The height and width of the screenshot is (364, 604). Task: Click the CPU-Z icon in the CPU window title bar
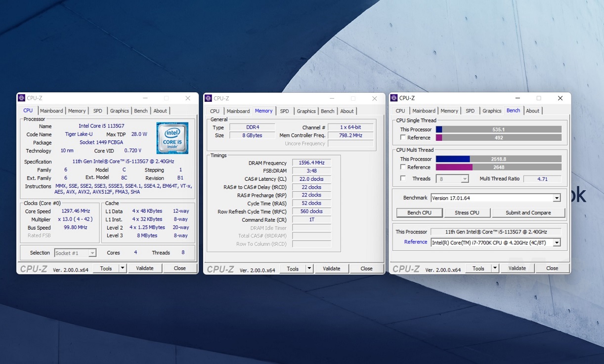point(21,98)
